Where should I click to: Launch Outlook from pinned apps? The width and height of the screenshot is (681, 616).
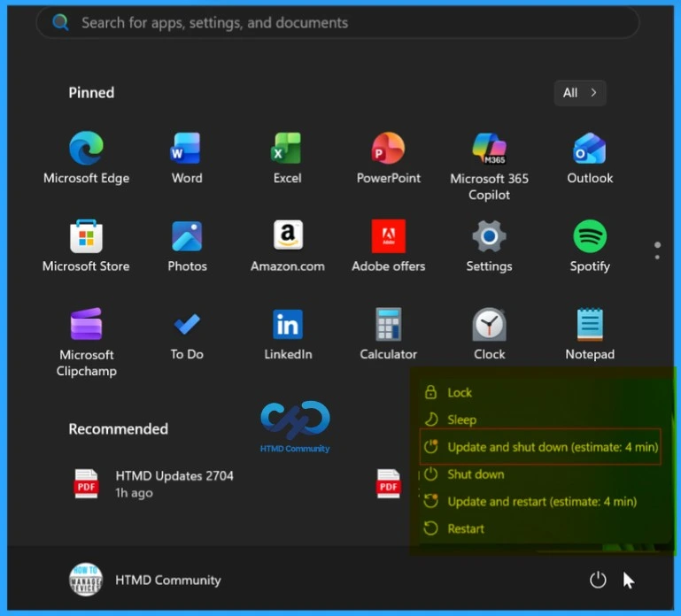pos(590,158)
